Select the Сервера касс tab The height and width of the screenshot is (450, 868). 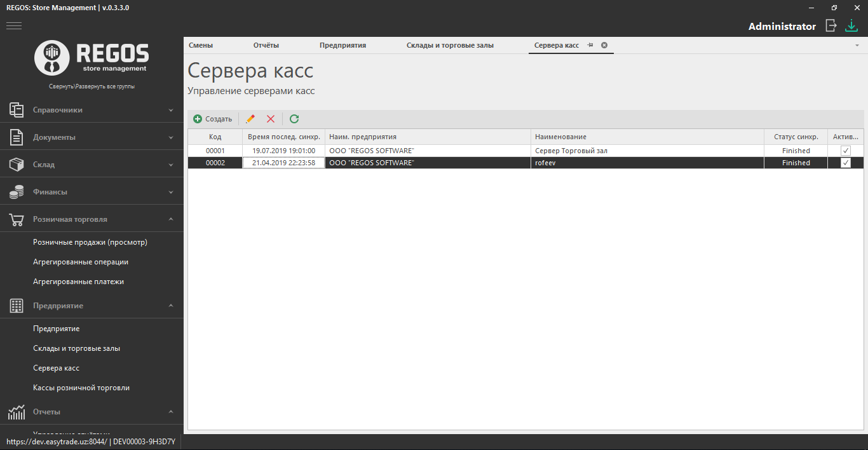(557, 45)
